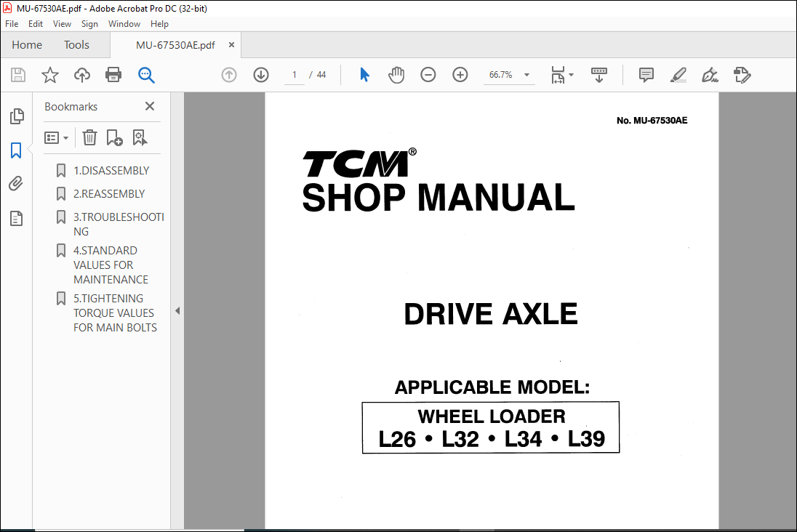Screen dimensions: 797x532
Task: Click the page number field
Action: tap(295, 75)
